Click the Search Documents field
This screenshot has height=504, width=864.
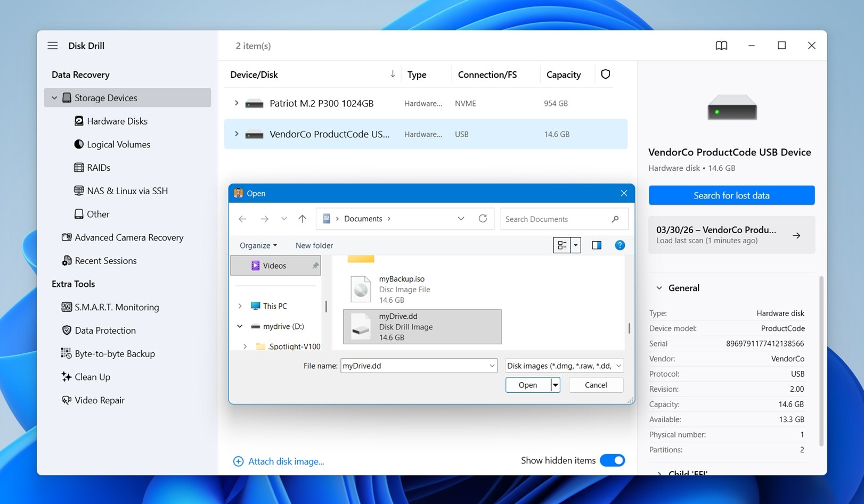coord(555,219)
